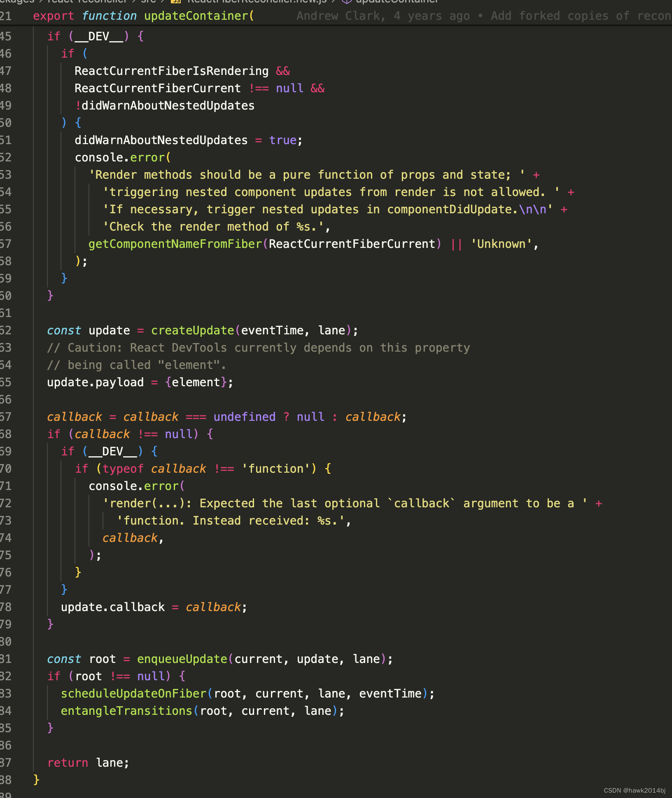672x798 pixels.
Task: Click 'return lane;' statement
Action: (x=88, y=763)
